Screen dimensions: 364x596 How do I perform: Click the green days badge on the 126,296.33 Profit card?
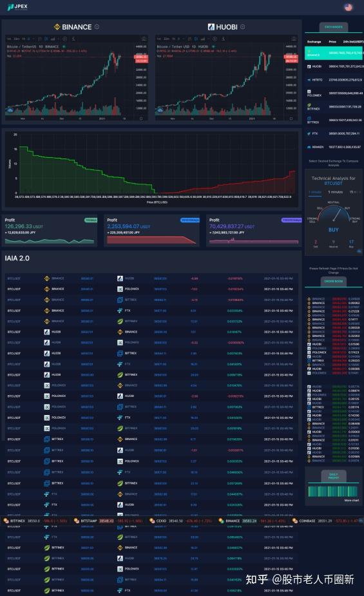tap(90, 220)
